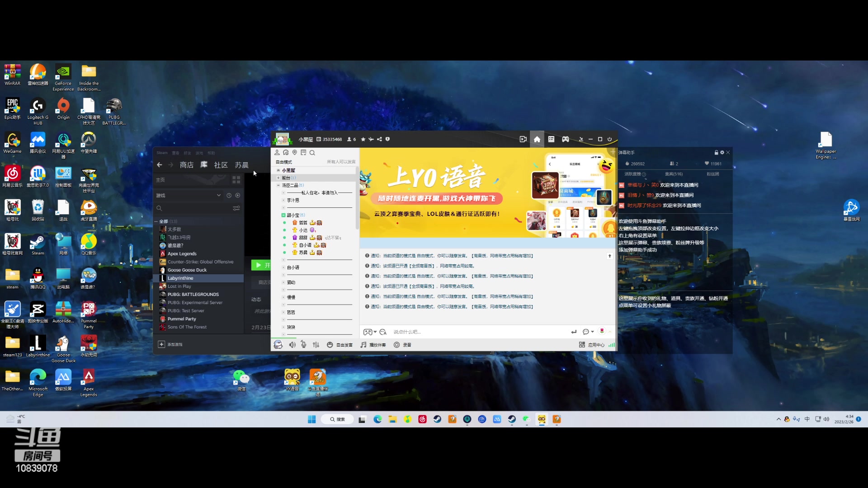The width and height of the screenshot is (868, 488).
Task: Click the 上YO语音 banner advertisement
Action: coord(488,192)
